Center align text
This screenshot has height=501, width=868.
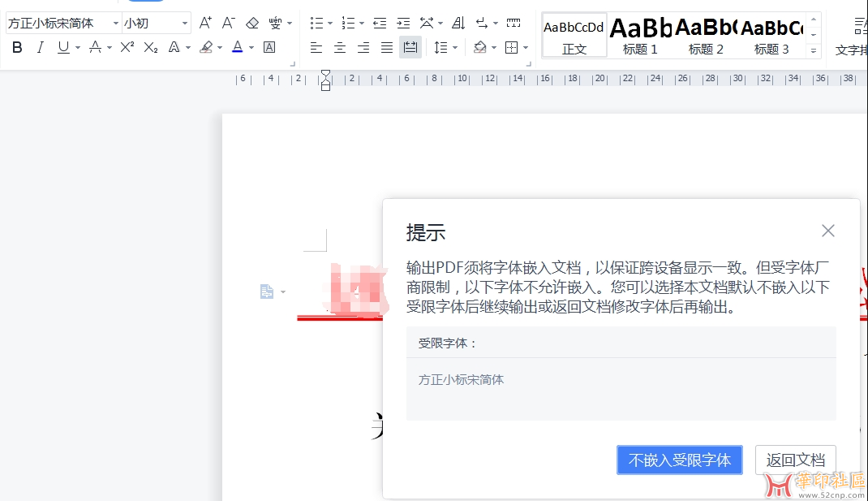click(x=340, y=48)
